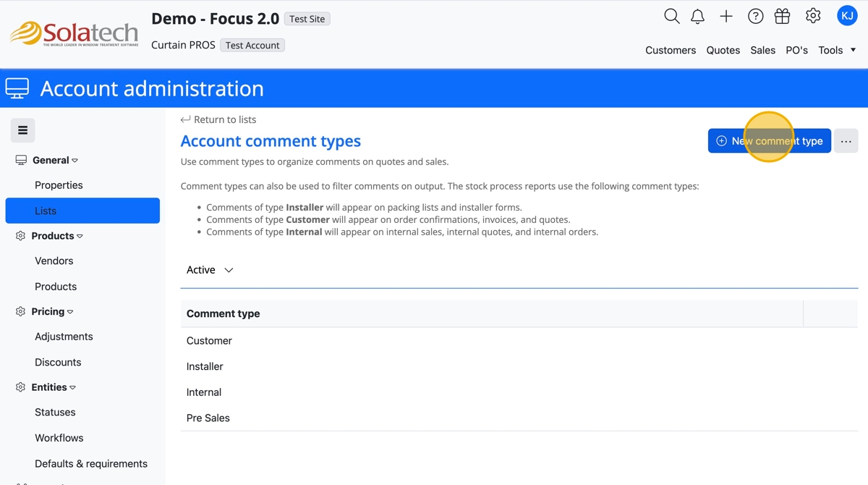Open the Active status filter dropdown
Screen dimensions: 868x485
coord(210,270)
